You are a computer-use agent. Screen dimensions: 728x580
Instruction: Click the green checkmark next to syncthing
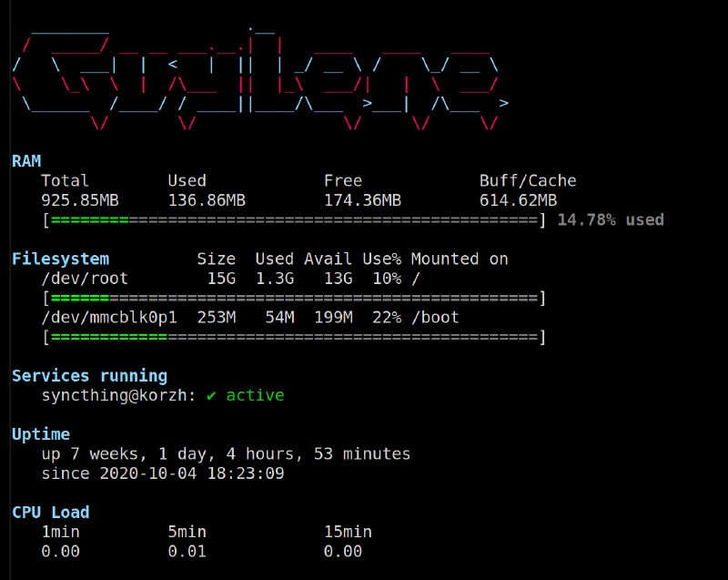pyautogui.click(x=211, y=396)
